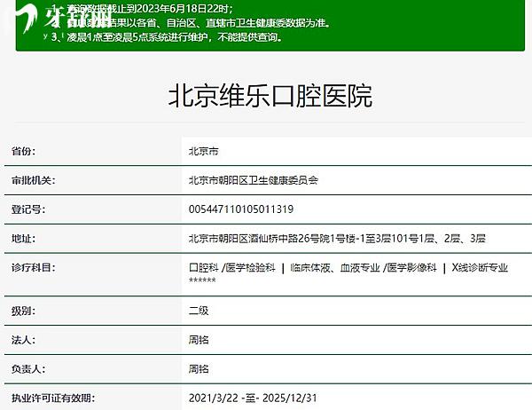Select the province value 北京市

click(204, 151)
